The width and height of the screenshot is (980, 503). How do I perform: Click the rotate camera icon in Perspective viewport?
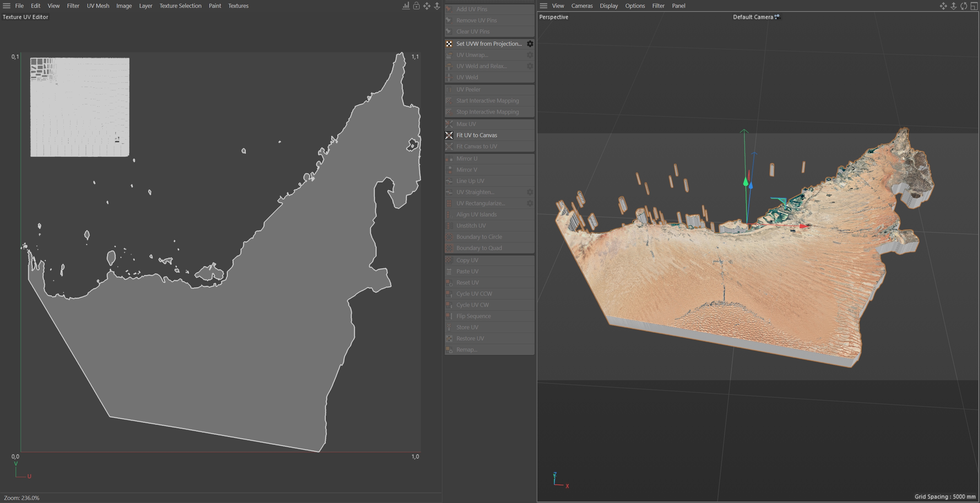(964, 6)
